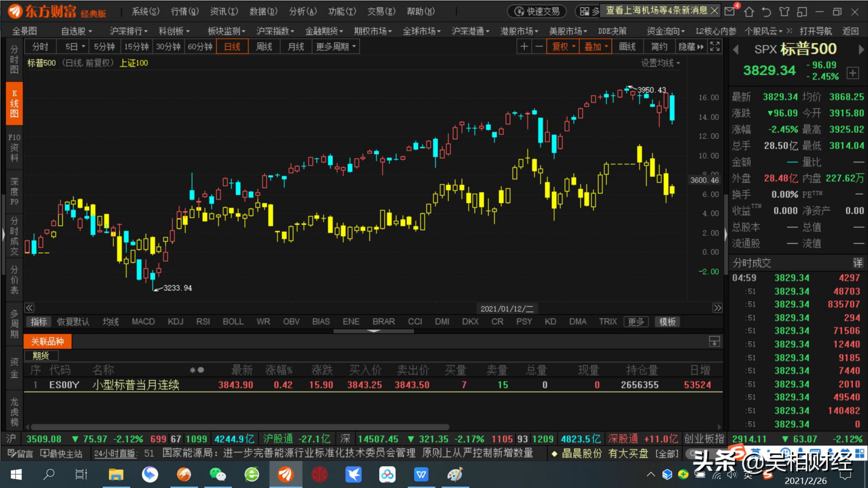Switch to 15分钟 period
This screenshot has height=488, width=868.
pos(136,47)
